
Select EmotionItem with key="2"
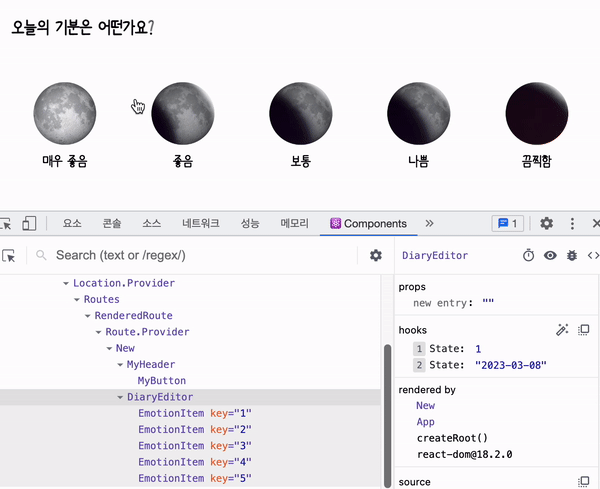point(195,430)
